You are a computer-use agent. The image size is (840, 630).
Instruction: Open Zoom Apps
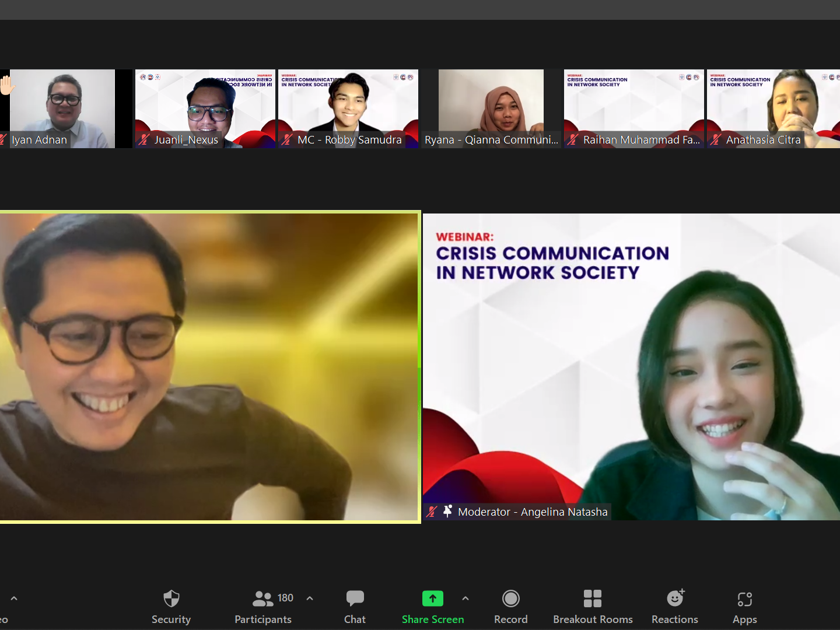pyautogui.click(x=744, y=607)
